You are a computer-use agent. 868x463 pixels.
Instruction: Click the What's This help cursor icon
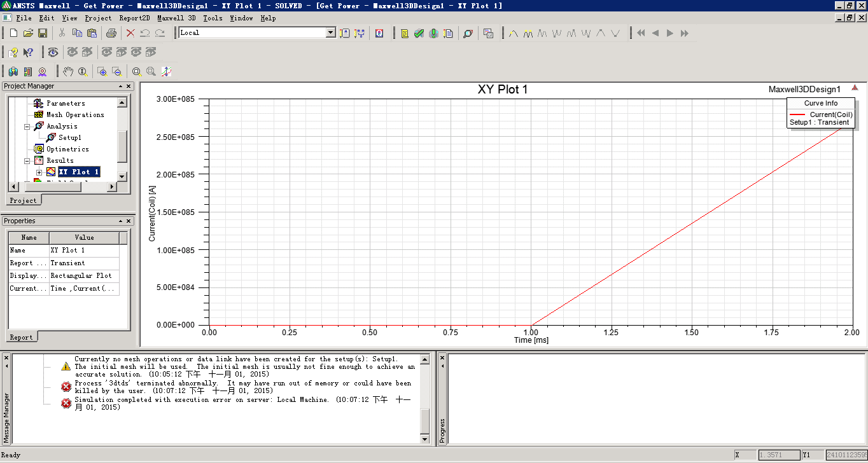tap(28, 52)
